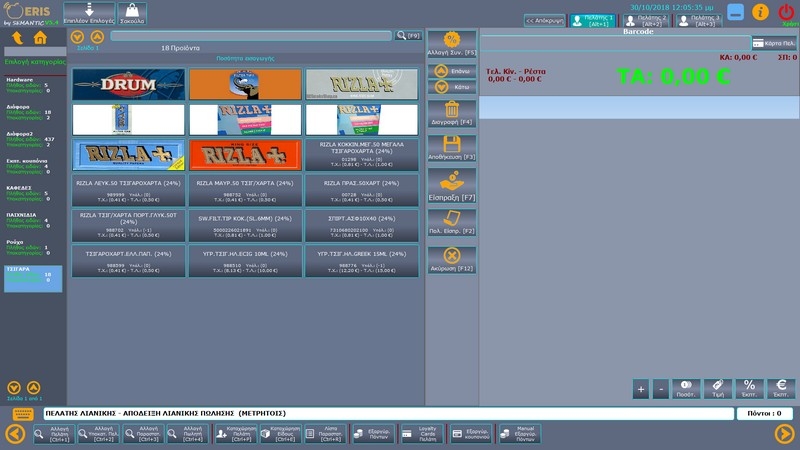Select the Hardware category
Viewport: 800px width, 450px height.
point(34,85)
